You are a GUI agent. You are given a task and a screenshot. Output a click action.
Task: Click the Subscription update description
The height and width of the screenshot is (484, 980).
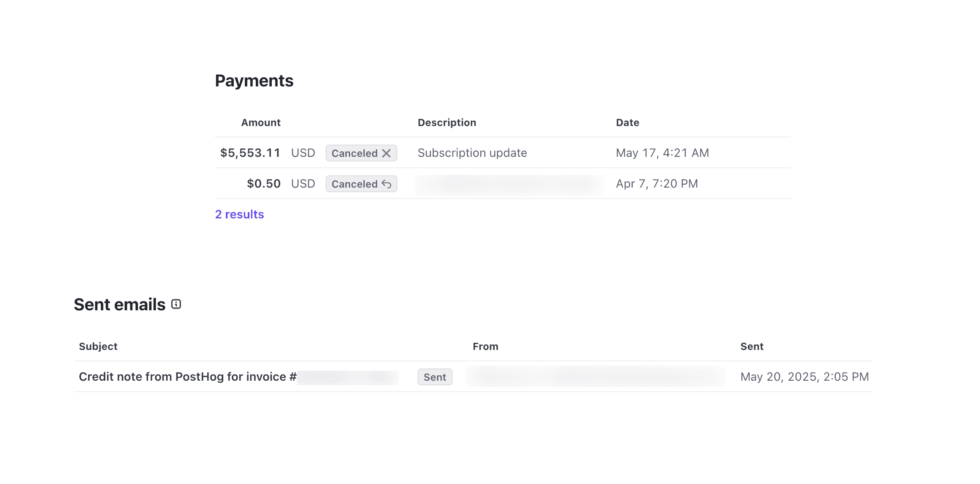[472, 153]
